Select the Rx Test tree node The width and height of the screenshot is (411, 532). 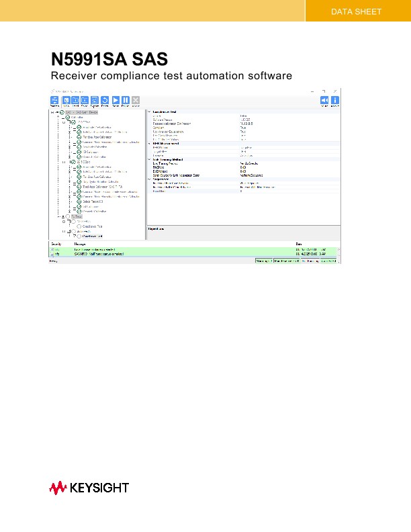click(77, 216)
